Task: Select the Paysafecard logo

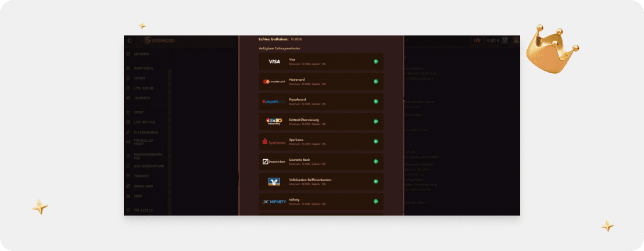Action: click(x=274, y=102)
